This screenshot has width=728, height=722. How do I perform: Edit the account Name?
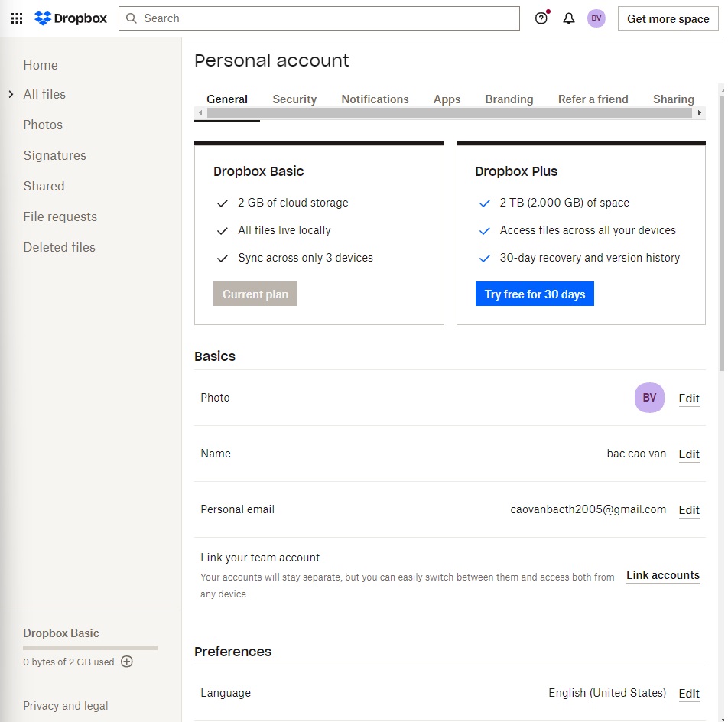[689, 454]
